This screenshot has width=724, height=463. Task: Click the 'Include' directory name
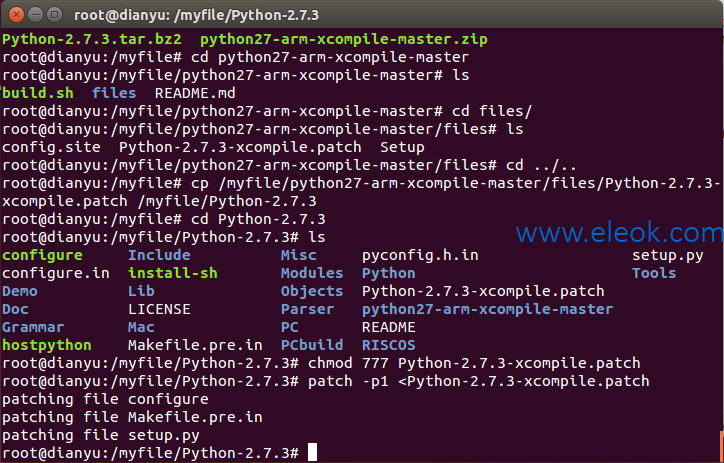pos(159,255)
